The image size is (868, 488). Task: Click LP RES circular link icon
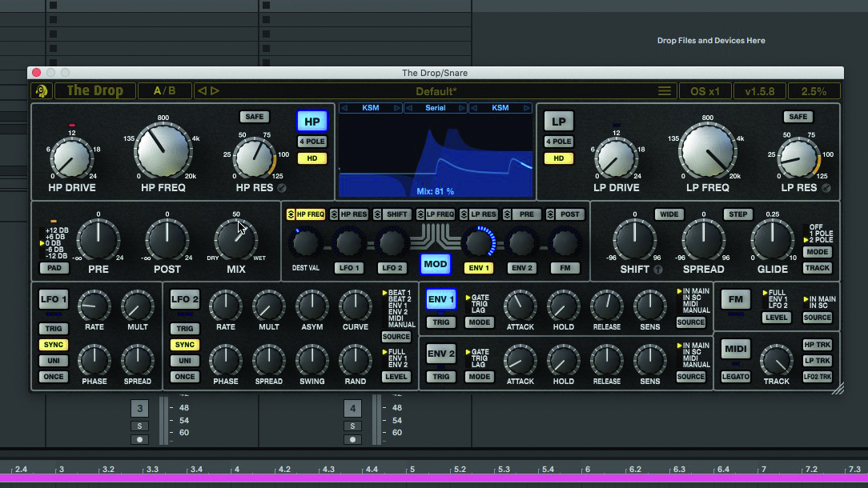pos(826,188)
